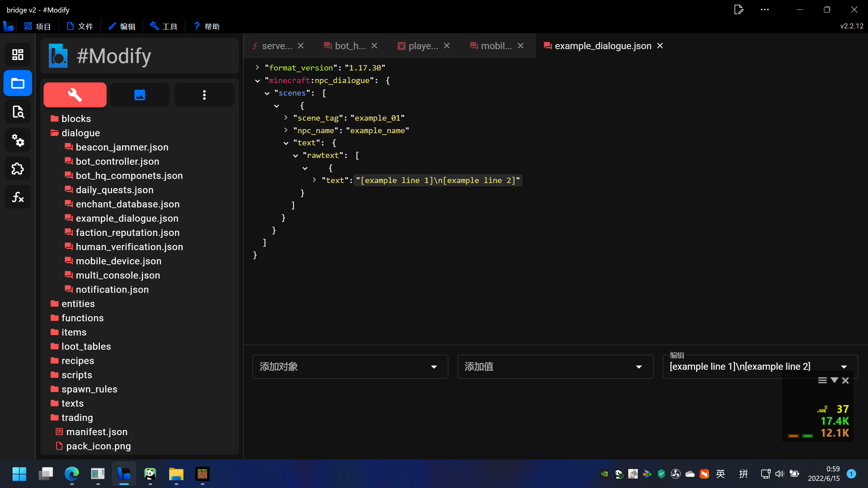This screenshot has width=868, height=488.
Task: Open the three-dot pack options menu
Action: 204,95
